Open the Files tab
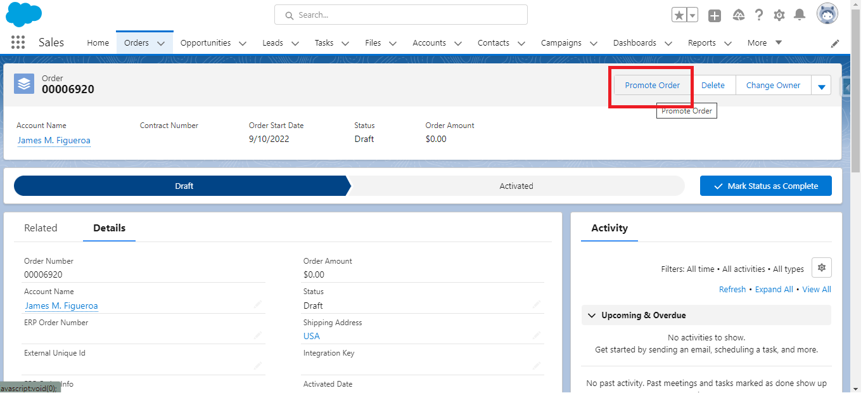Screen dimensions: 868x393 click(x=373, y=42)
